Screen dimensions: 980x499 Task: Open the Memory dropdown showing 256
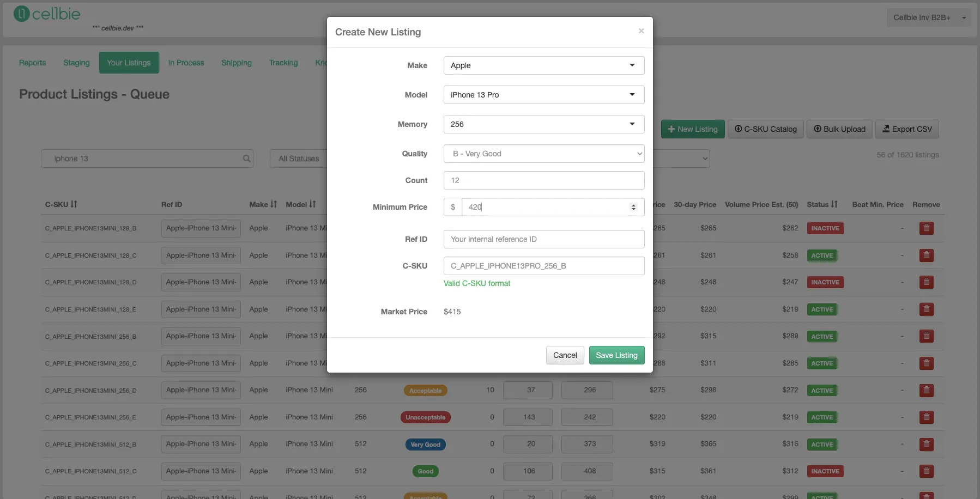point(544,124)
